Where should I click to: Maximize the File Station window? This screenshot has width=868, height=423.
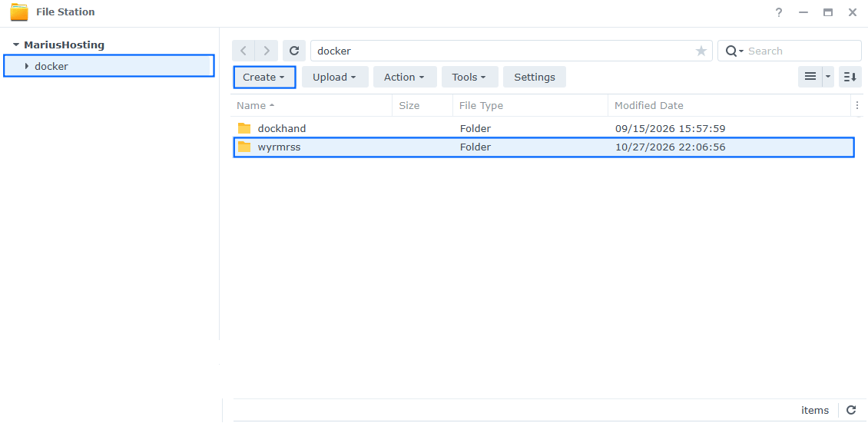pos(828,12)
